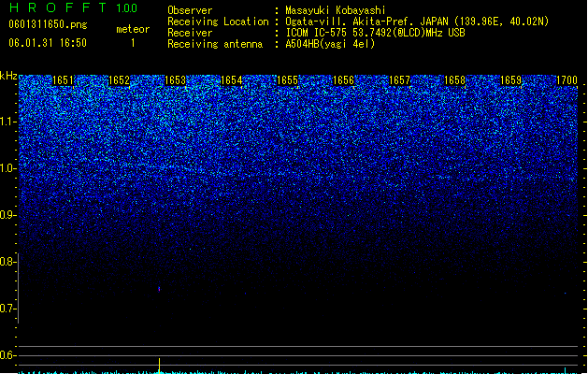
Task: Click the 0.9 kHz frequency tick label
Action: coord(7,215)
